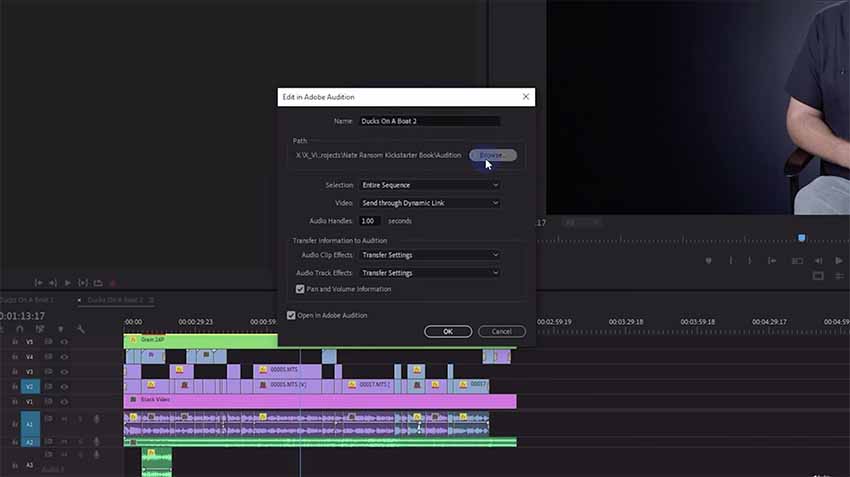Uncheck Pan and Volume Information
Screen dimensions: 850x477
[300, 289]
